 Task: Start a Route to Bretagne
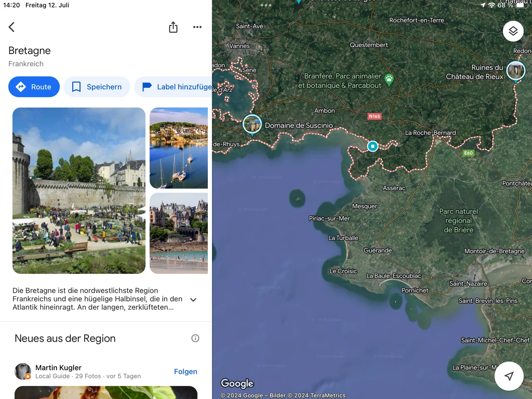[34, 87]
